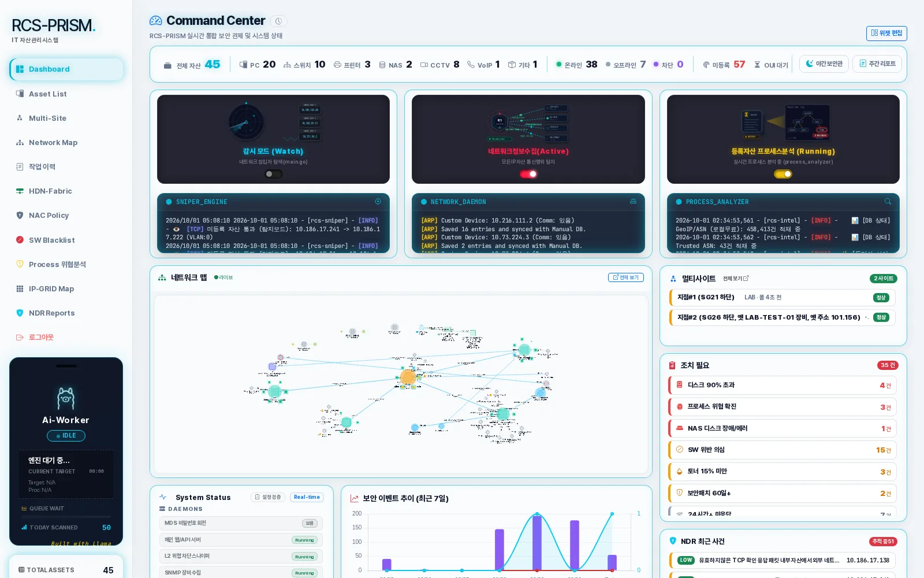Screen dimensions: 924x578
Task: Open the 디스크 90% 초과 alert row
Action: pyautogui.click(x=783, y=386)
